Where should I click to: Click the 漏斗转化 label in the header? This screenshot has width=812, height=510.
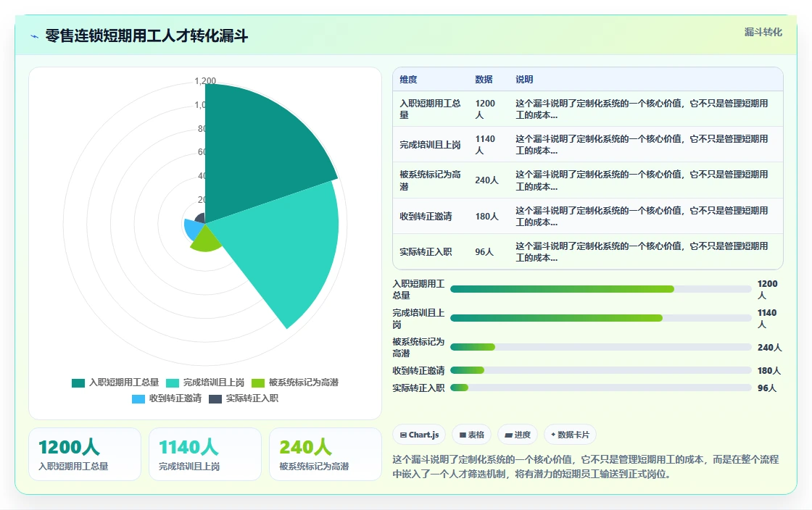tap(763, 32)
